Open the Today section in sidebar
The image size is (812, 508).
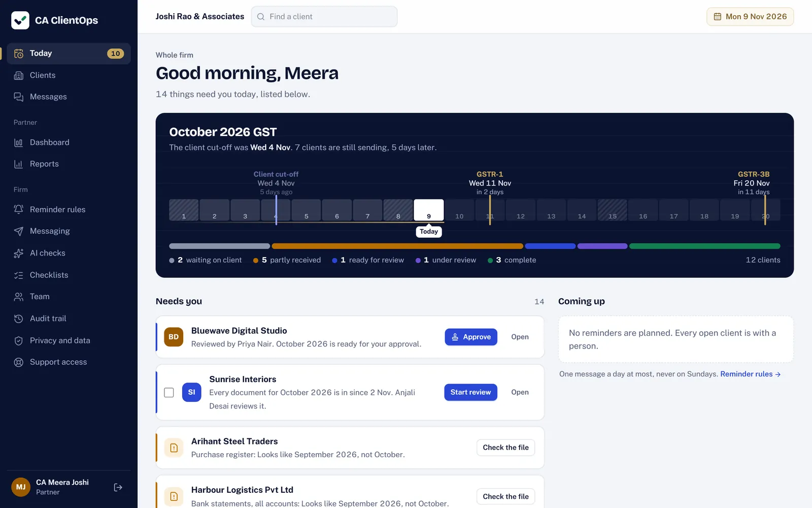click(x=69, y=53)
